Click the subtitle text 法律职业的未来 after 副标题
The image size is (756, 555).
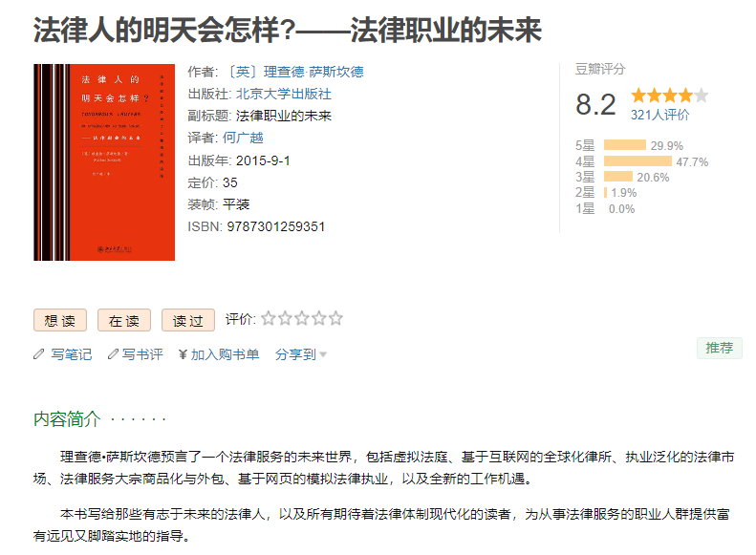(x=284, y=116)
